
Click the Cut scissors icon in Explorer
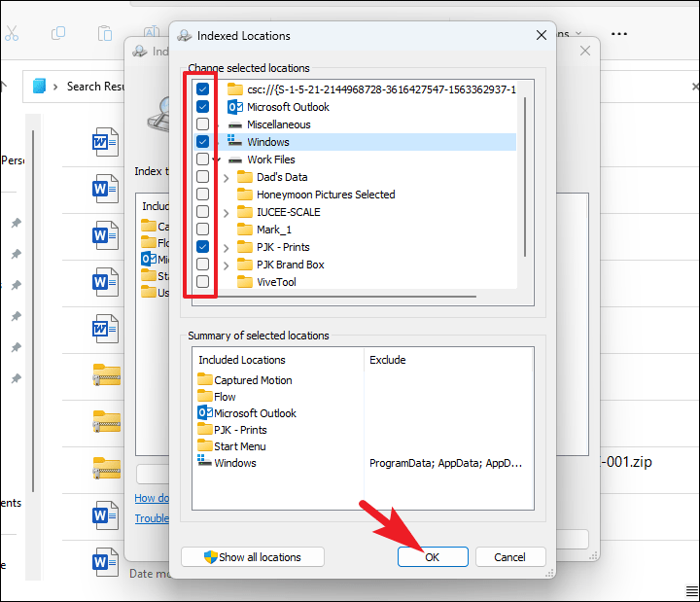click(x=12, y=33)
